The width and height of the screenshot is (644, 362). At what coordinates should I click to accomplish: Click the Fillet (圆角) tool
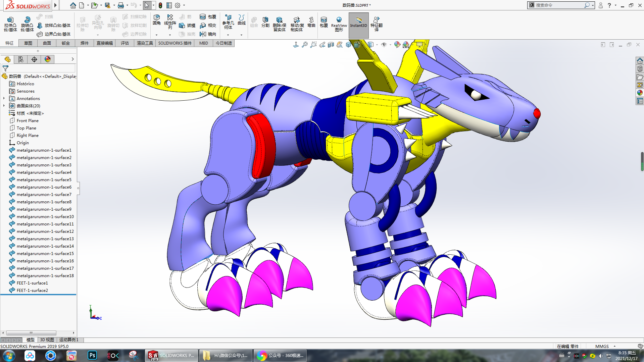click(x=157, y=20)
